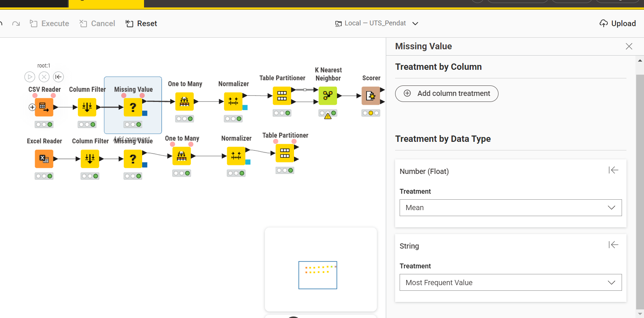This screenshot has width=644, height=318.
Task: Reset node using the circled back-arrow icon
Action: tap(58, 77)
